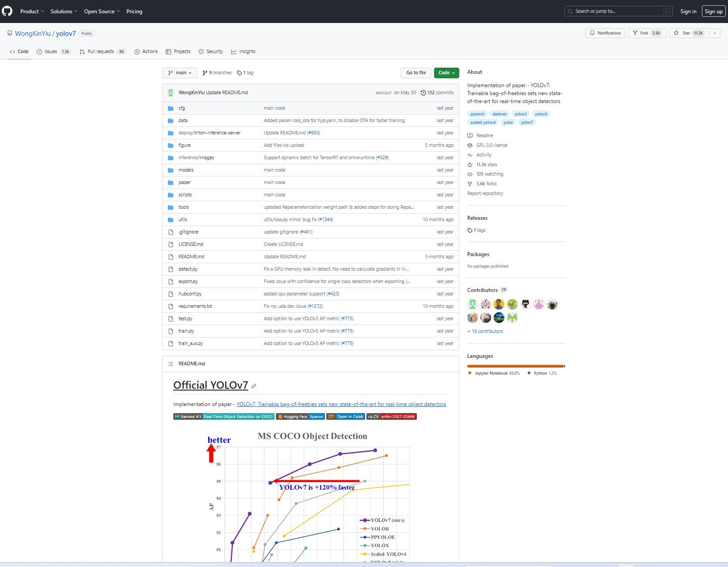Expand the Product menu
The image size is (728, 567).
click(32, 11)
